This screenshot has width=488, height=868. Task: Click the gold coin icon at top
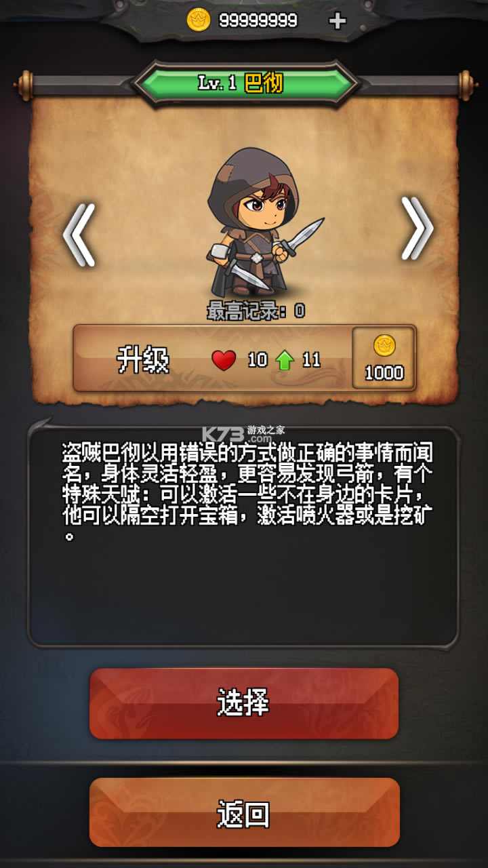tap(199, 21)
